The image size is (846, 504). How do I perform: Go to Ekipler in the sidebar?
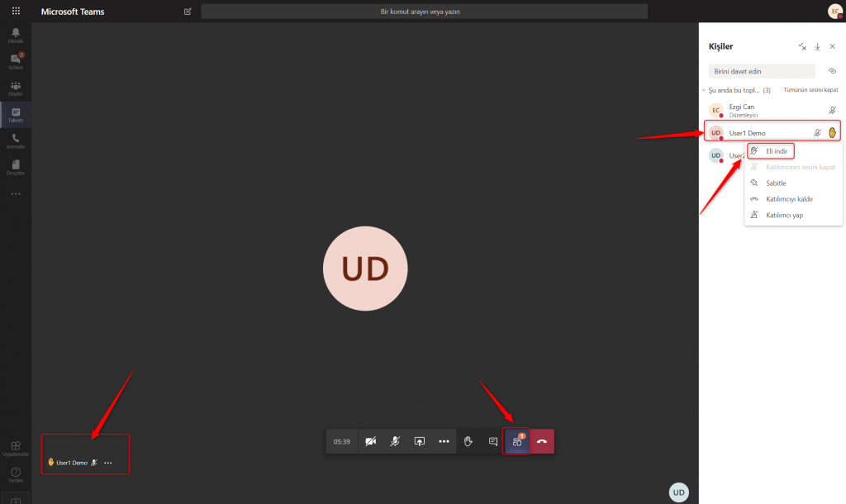click(x=16, y=88)
